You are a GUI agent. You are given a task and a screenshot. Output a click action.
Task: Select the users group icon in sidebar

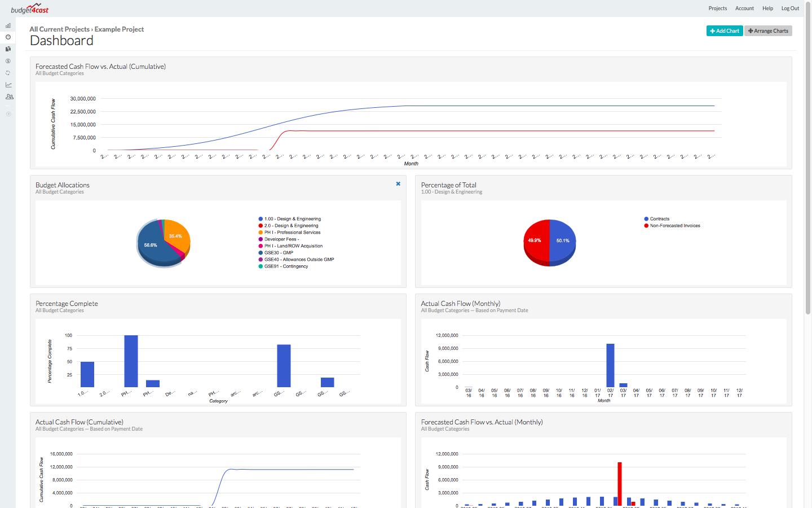click(x=9, y=97)
